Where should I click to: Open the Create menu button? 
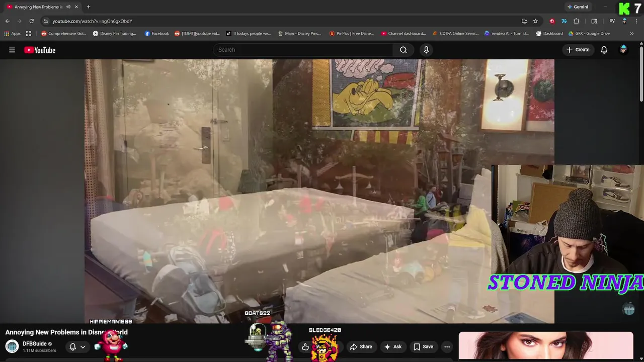coord(578,50)
